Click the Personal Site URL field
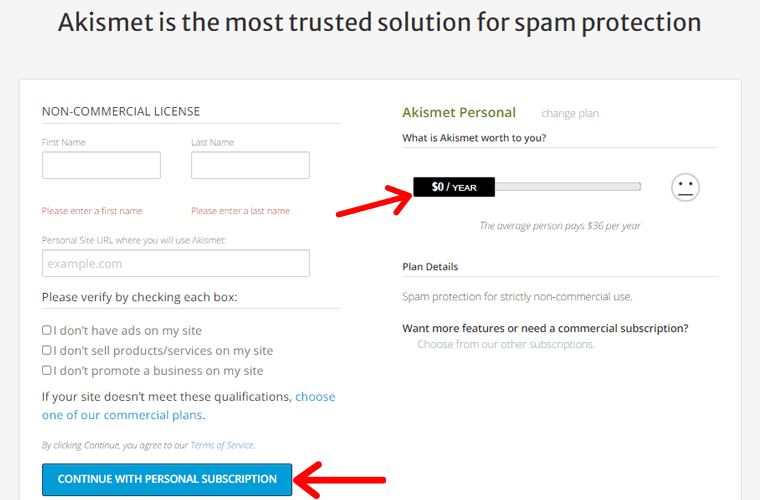The image size is (760, 500). point(175,263)
